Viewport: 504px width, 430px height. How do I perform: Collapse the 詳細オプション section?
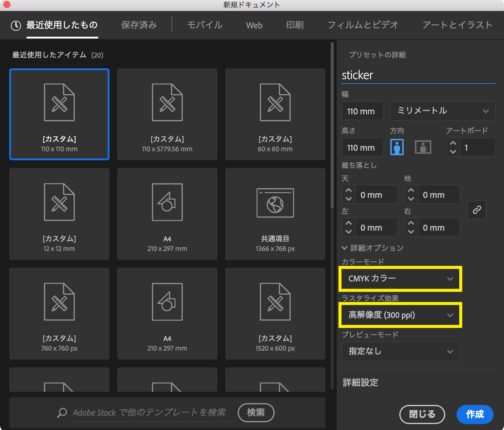point(373,248)
